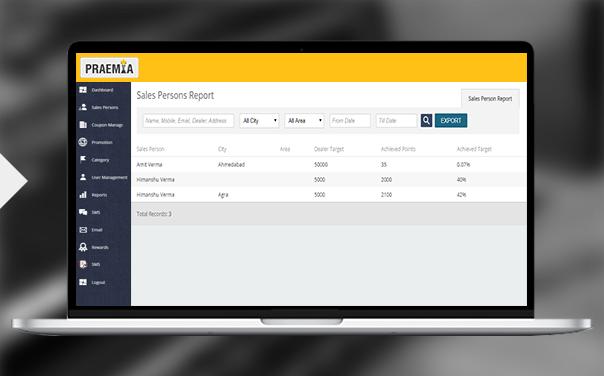Open the Till Date field
604x376 pixels.
click(396, 121)
